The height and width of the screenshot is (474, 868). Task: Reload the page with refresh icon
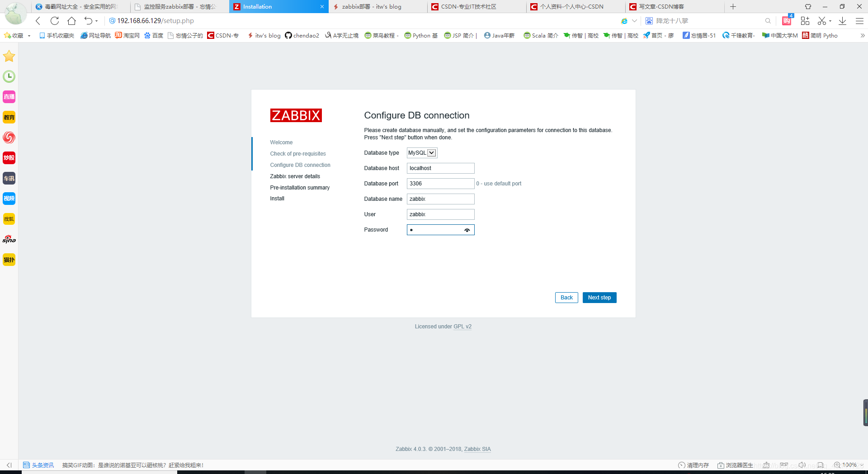tap(55, 21)
